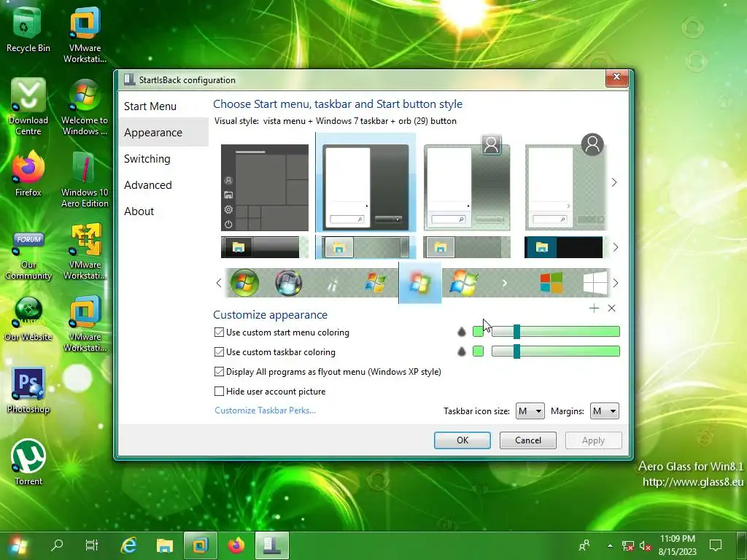Open Customize Taskbar Perks link

[x=265, y=411]
